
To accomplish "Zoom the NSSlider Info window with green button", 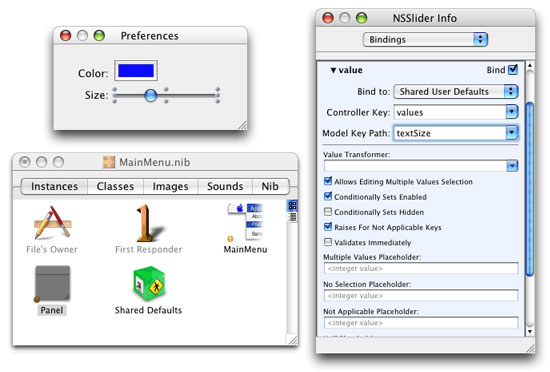I will [x=361, y=18].
